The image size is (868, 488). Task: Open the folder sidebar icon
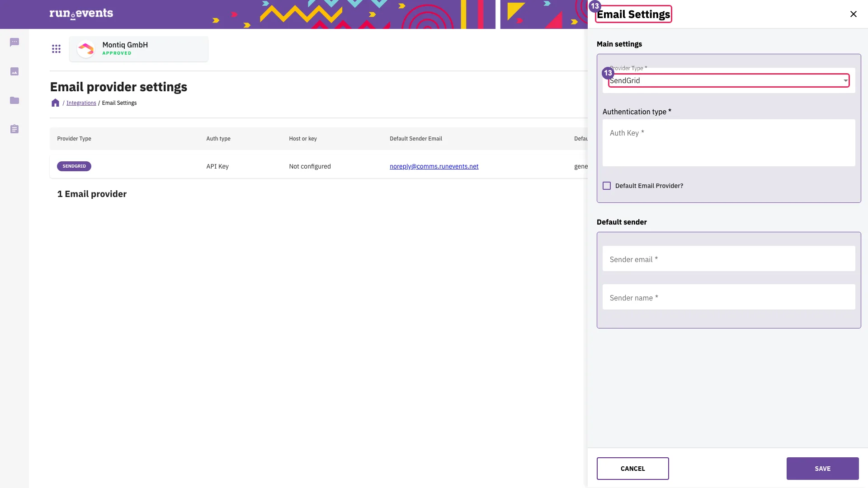click(x=14, y=100)
